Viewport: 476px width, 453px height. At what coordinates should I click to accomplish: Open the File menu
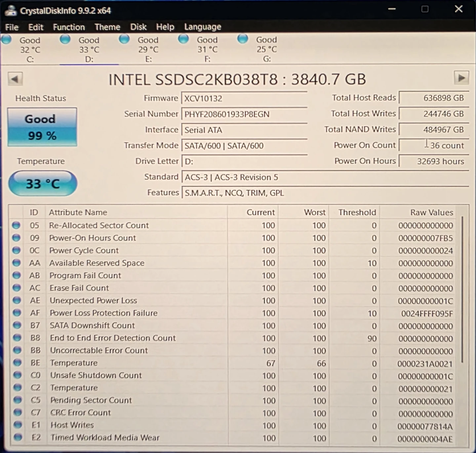click(12, 27)
